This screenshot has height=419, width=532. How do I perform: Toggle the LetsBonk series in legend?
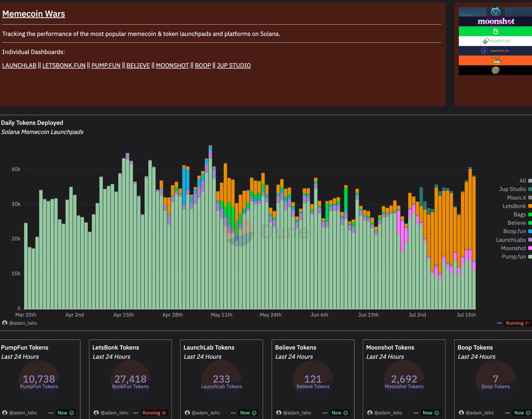point(517,206)
